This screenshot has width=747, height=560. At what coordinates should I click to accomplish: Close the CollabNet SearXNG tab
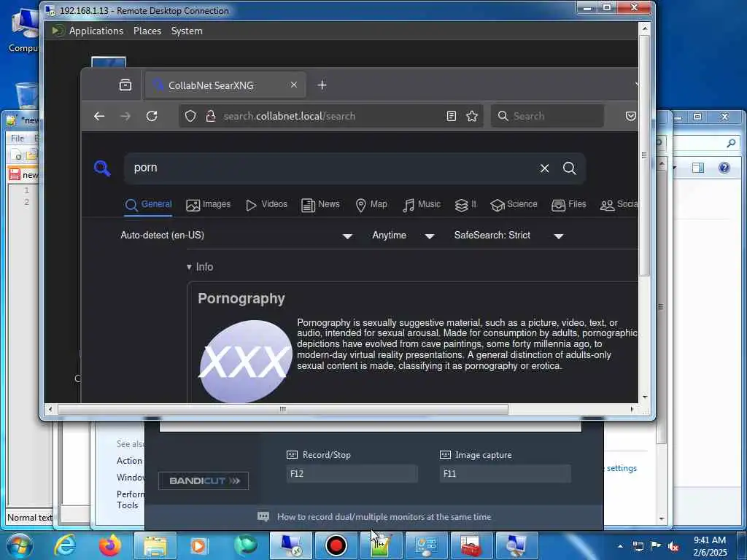pyautogui.click(x=294, y=85)
